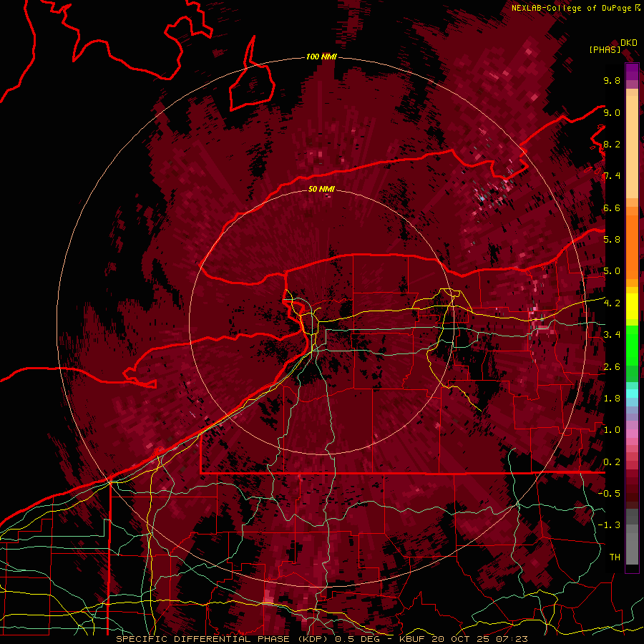Click the 50 NMI range ring label
This screenshot has height=644, width=644.
(x=321, y=189)
